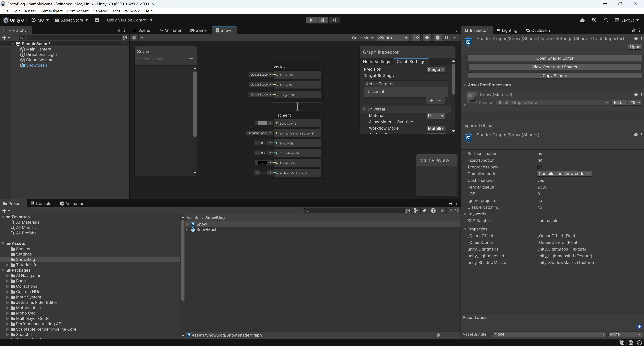Click the Base Color gray swatch
Screen dimensions: 644x346
[262, 123]
